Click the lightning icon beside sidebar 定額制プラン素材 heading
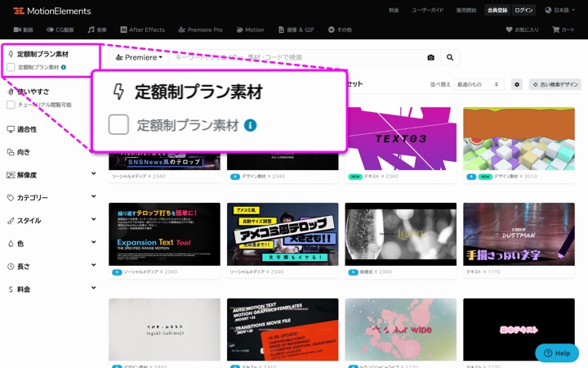The height and width of the screenshot is (368, 588). click(x=11, y=54)
